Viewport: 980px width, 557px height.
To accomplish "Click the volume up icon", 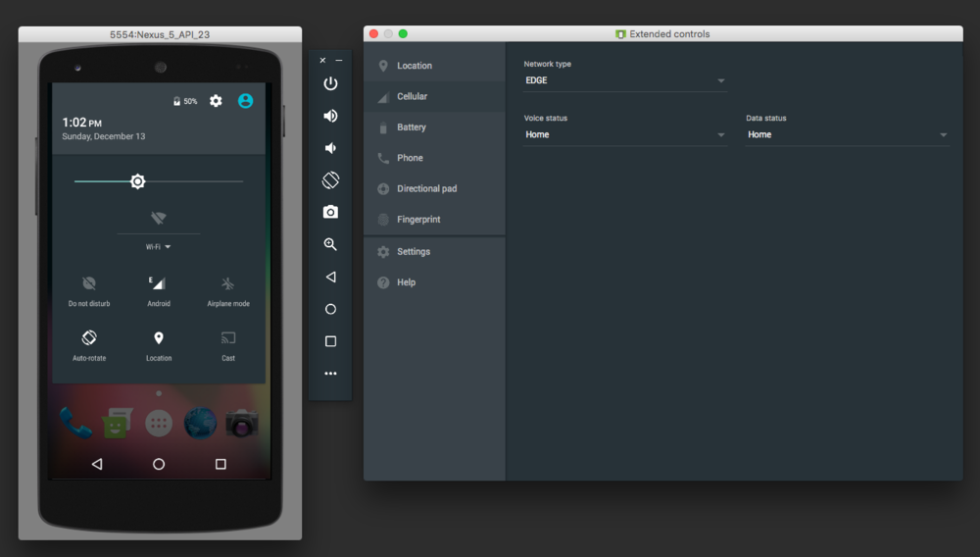I will tap(330, 116).
